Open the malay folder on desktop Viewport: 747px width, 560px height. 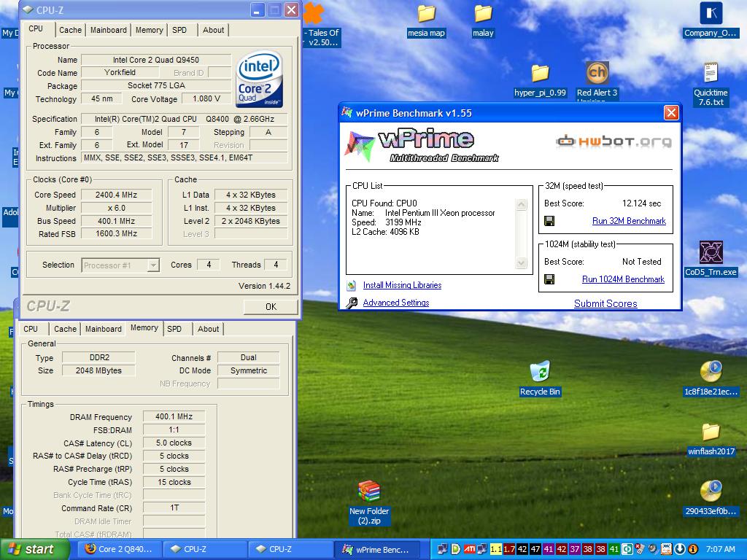click(x=483, y=14)
